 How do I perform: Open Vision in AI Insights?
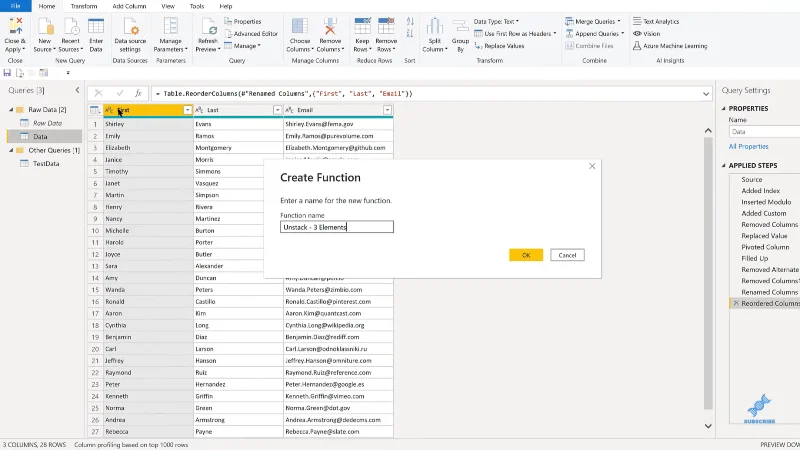(646, 34)
